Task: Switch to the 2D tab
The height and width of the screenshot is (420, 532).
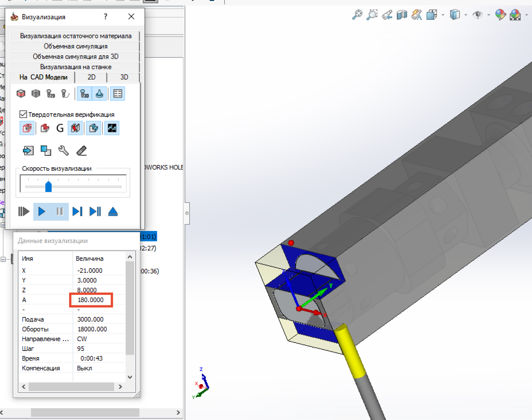Action: point(91,77)
